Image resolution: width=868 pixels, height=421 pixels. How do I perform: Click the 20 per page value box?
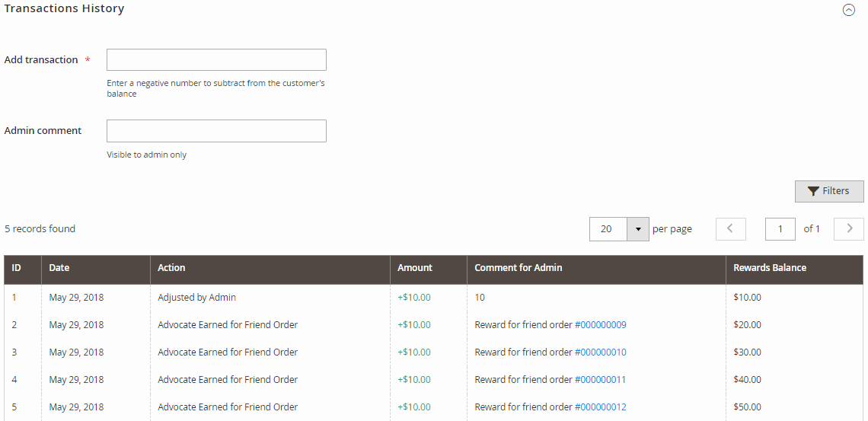(608, 229)
